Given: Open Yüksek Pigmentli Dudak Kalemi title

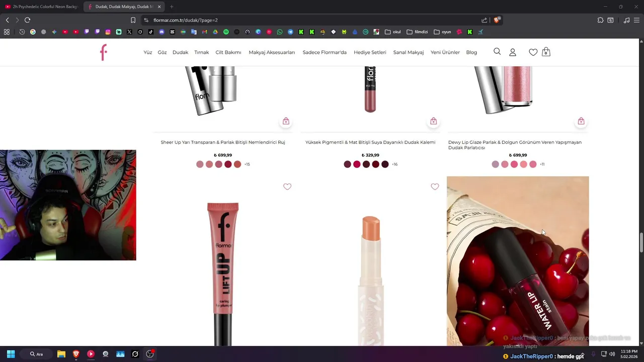Looking at the screenshot, I should coord(370,142).
